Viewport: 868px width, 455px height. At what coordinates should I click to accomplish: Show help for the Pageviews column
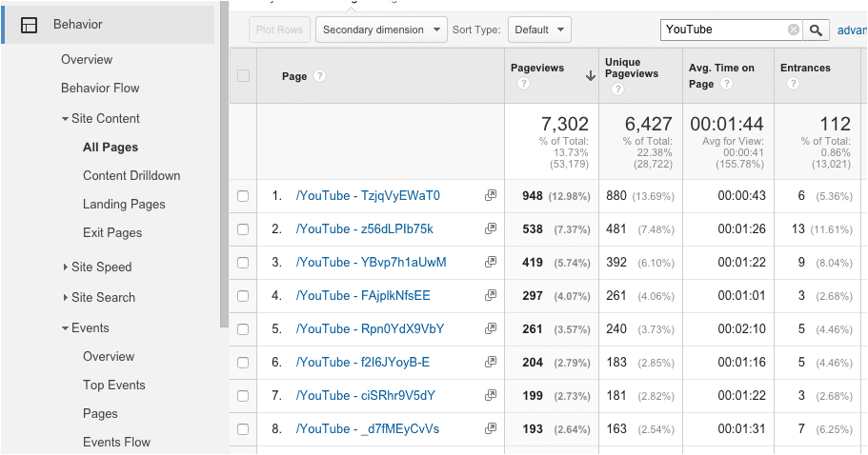(x=523, y=84)
